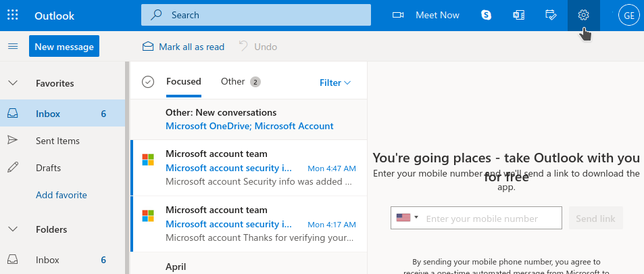Screen dimensions: 644x274
Task: Switch to the Focused tab
Action: tap(184, 81)
